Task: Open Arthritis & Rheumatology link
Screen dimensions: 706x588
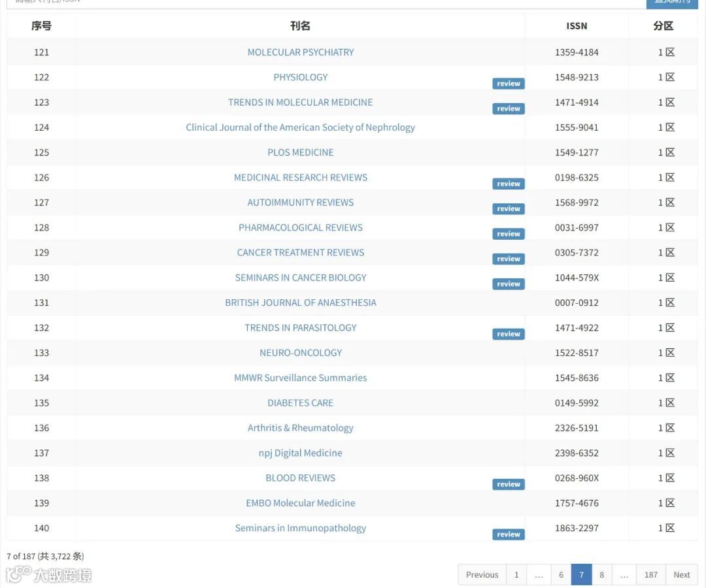Action: [300, 428]
